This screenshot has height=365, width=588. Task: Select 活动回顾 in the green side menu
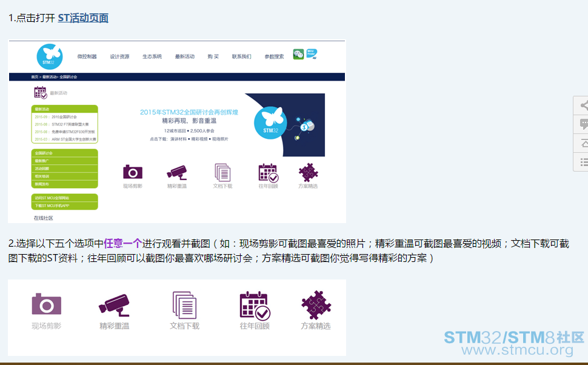[64, 169]
